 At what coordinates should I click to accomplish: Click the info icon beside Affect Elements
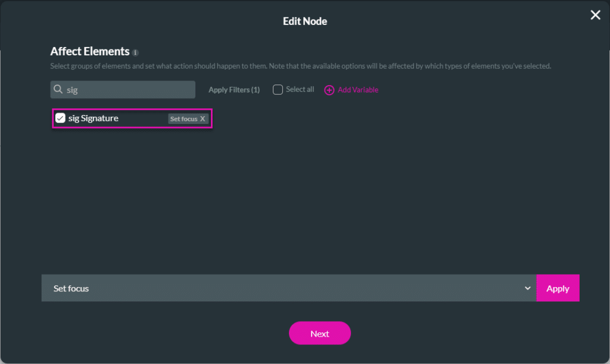(x=135, y=52)
